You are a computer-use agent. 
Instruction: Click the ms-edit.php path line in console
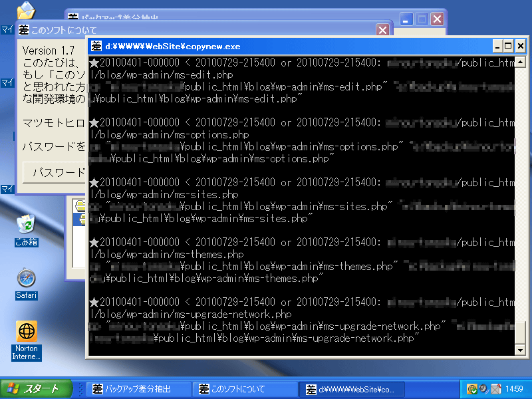click(162, 74)
